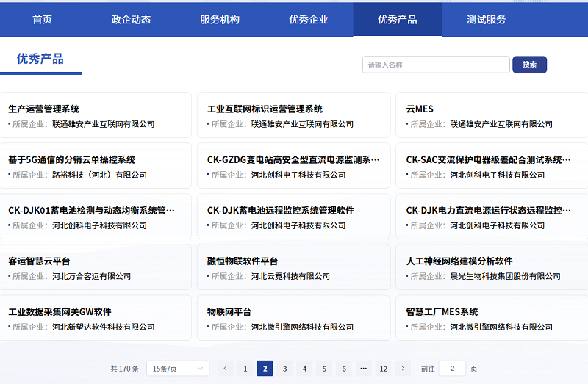Click company 路裕科技（河北）有限公司
Image resolution: width=588 pixels, height=384 pixels.
point(99,175)
